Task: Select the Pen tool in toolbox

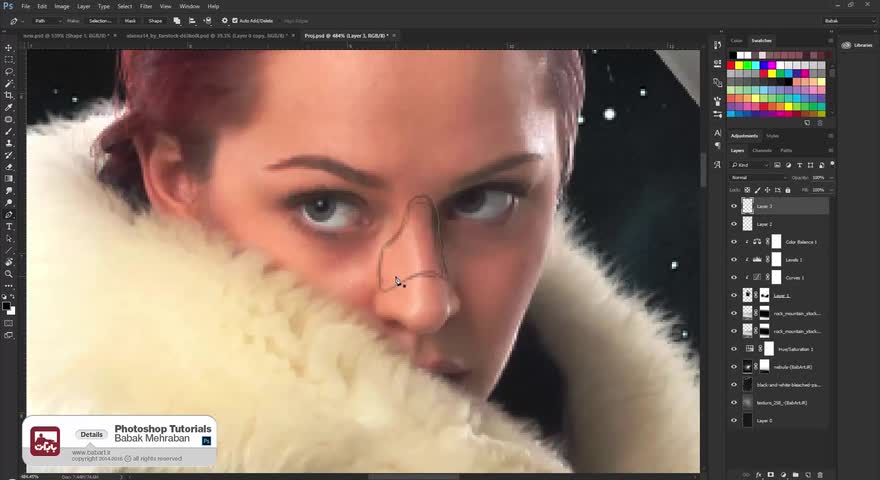Action: [x=8, y=215]
